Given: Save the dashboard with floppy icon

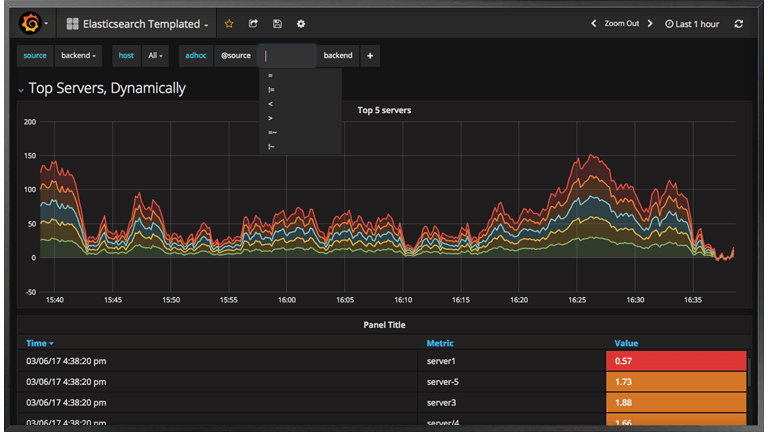Looking at the screenshot, I should 277,24.
